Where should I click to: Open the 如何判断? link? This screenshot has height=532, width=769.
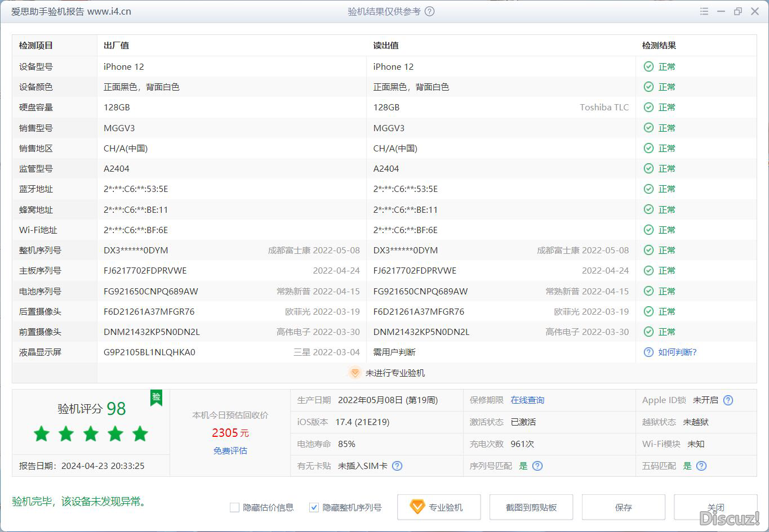point(677,352)
